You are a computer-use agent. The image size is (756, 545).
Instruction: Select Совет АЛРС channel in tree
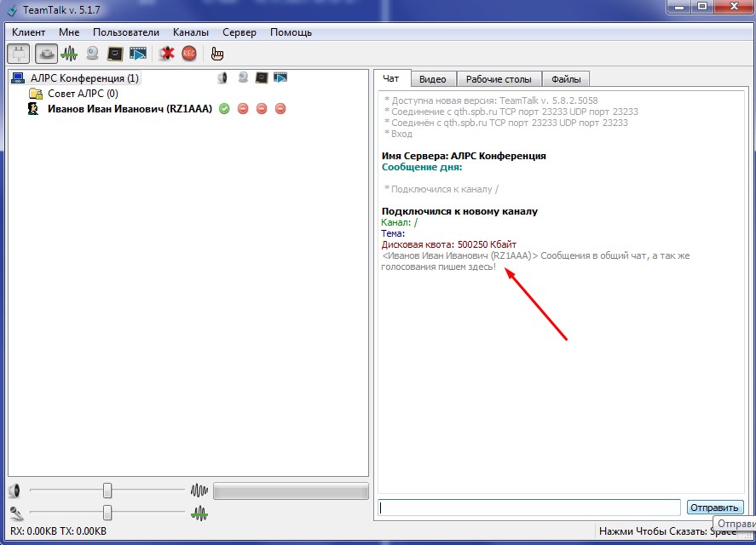point(82,94)
